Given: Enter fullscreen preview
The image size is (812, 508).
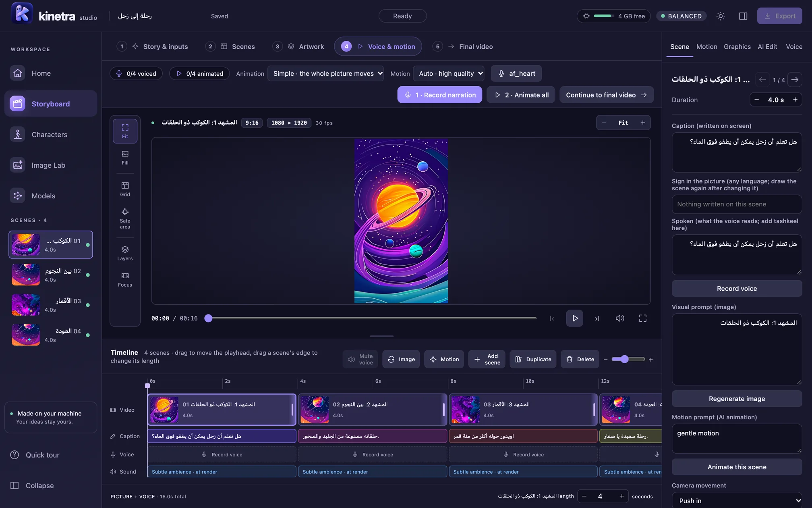Looking at the screenshot, I should pyautogui.click(x=643, y=319).
